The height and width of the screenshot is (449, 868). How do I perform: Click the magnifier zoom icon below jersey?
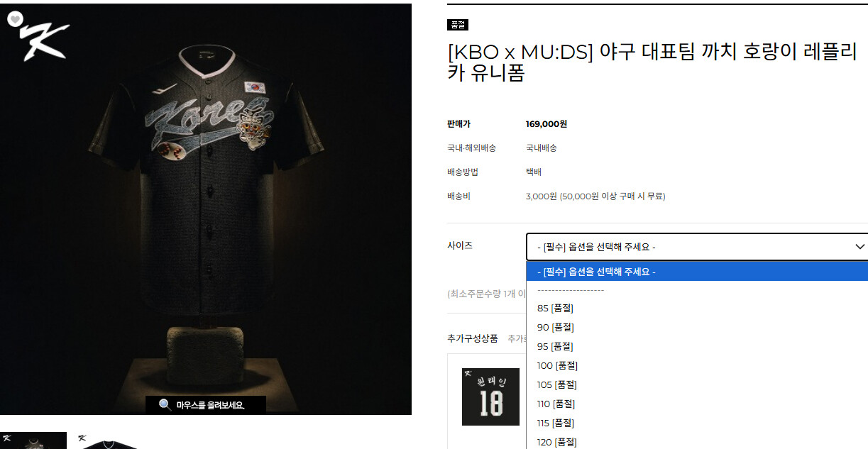point(165,405)
